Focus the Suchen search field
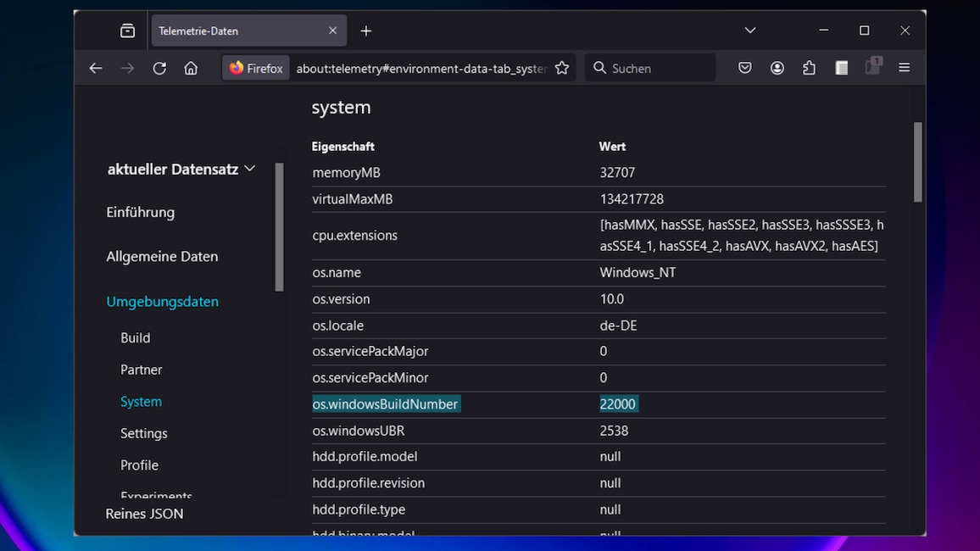The image size is (980, 551). tap(650, 68)
